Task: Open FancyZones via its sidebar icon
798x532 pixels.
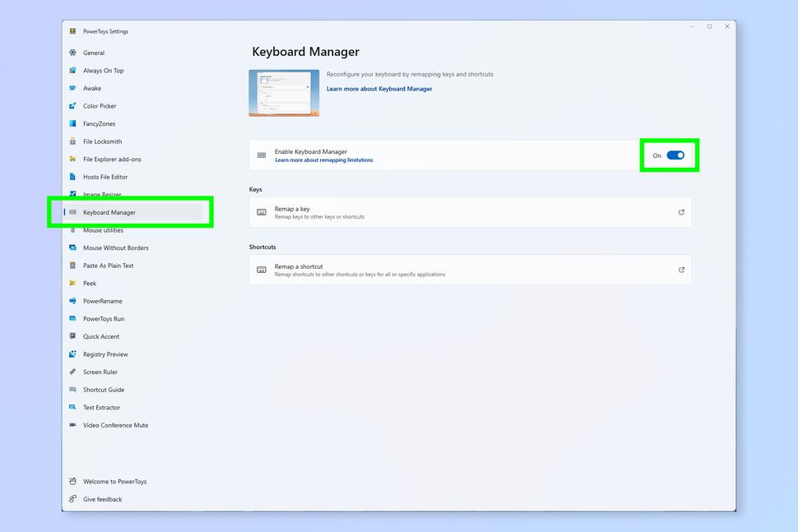Action: [74, 123]
